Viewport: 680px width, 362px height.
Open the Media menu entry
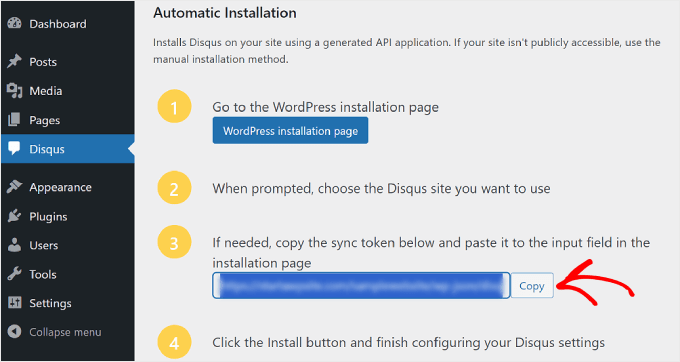click(x=68, y=91)
